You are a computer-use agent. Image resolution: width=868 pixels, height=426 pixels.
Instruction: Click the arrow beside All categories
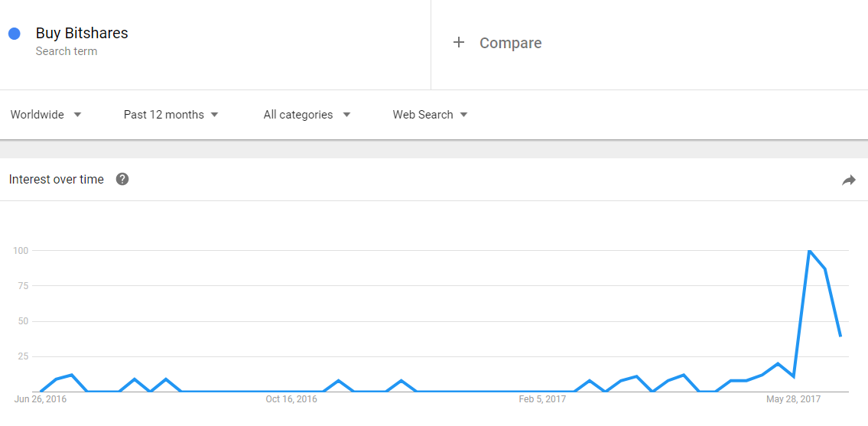[x=346, y=115]
